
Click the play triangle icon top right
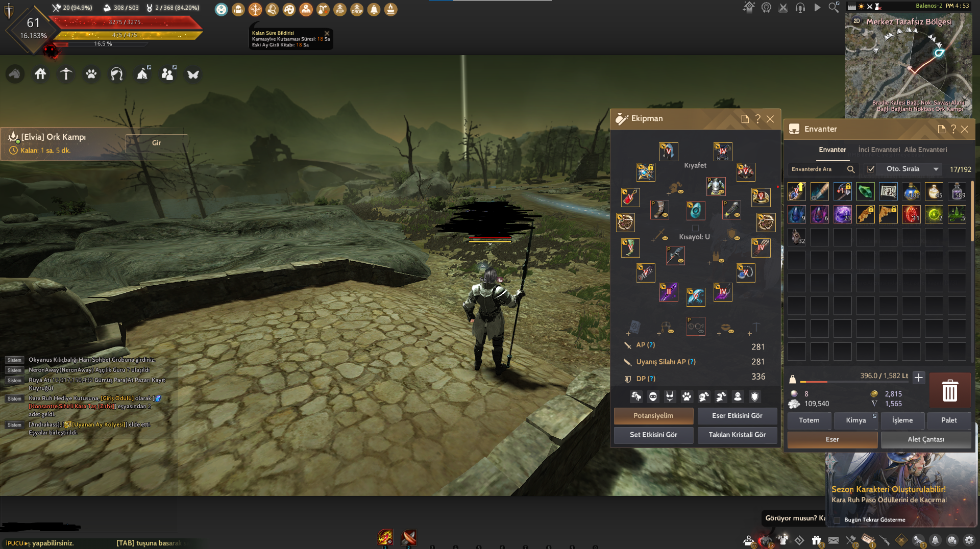[x=817, y=8]
